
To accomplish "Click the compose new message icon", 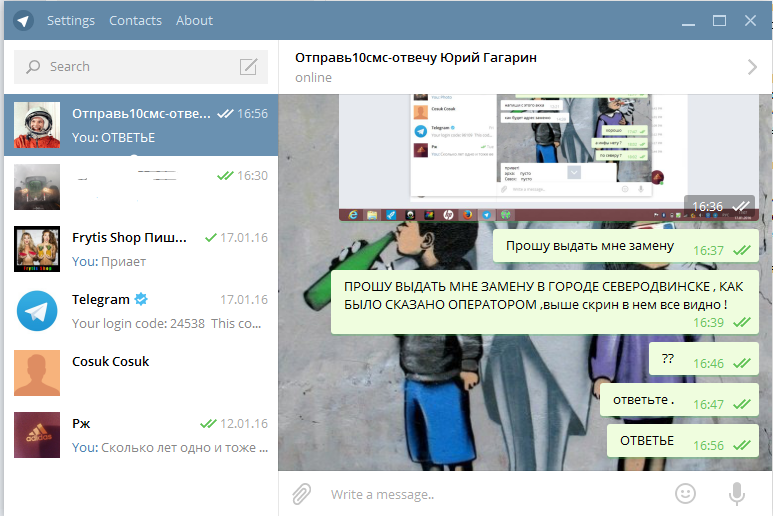I will tap(248, 67).
